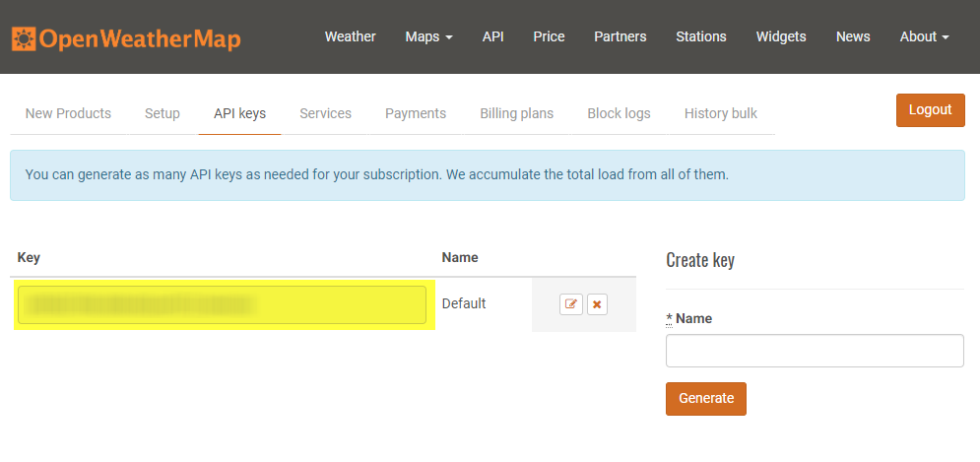980x462 pixels.
Task: Click the OpenWeatherMap sun logo
Action: [24, 39]
